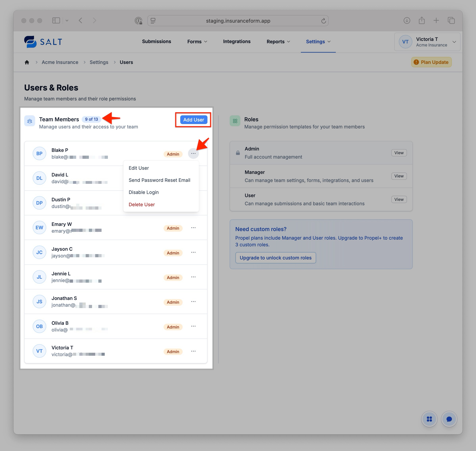Open Victoria T account dropdown
Image resolution: width=476 pixels, height=451 pixels.
click(427, 42)
